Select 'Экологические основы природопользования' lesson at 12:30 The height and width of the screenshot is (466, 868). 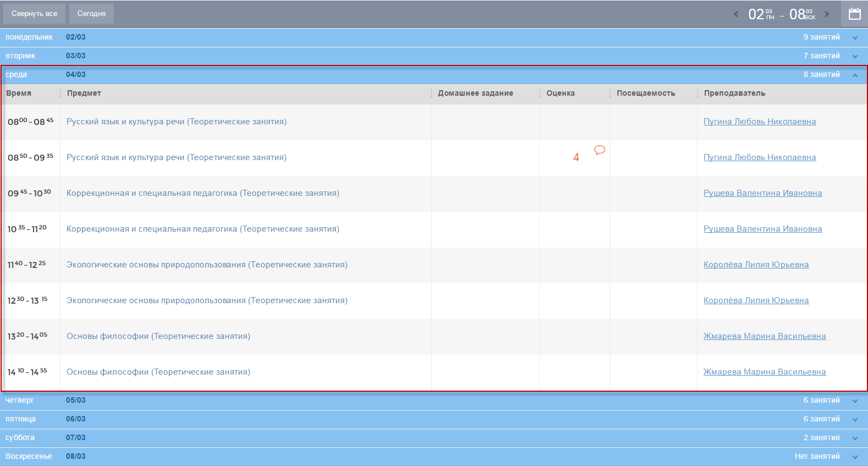[207, 300]
